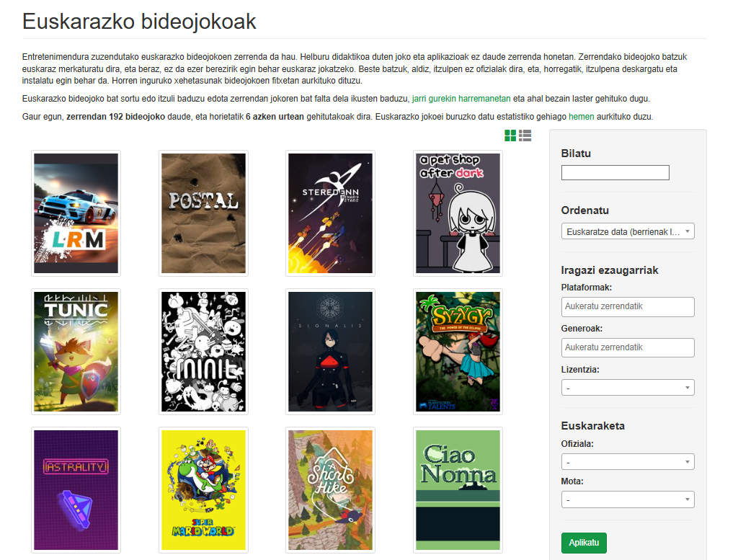The height and width of the screenshot is (560, 756).
Task: Open the LRM game cover
Action: (x=76, y=213)
